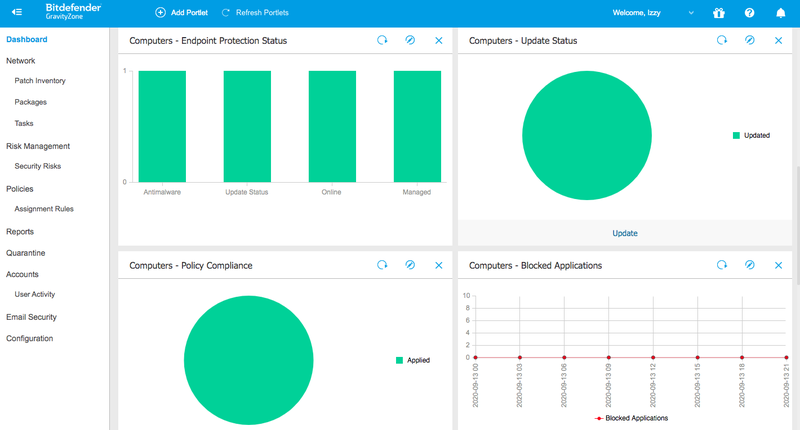Open the Accounts section
800x430 pixels.
22,274
